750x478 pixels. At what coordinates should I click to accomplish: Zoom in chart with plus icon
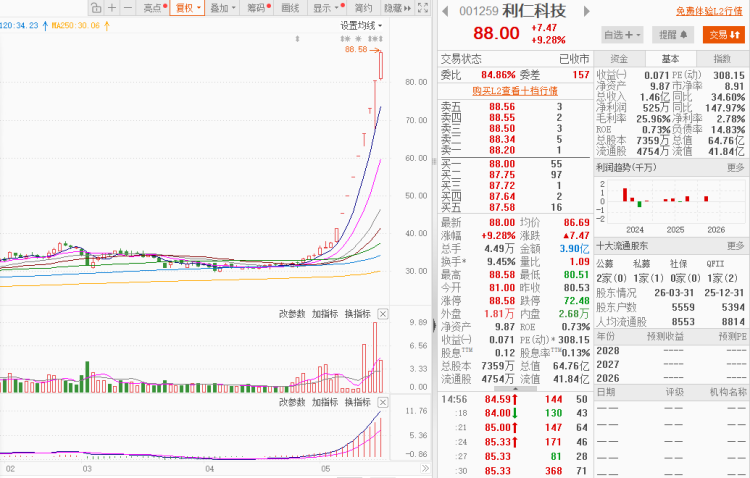112,8
